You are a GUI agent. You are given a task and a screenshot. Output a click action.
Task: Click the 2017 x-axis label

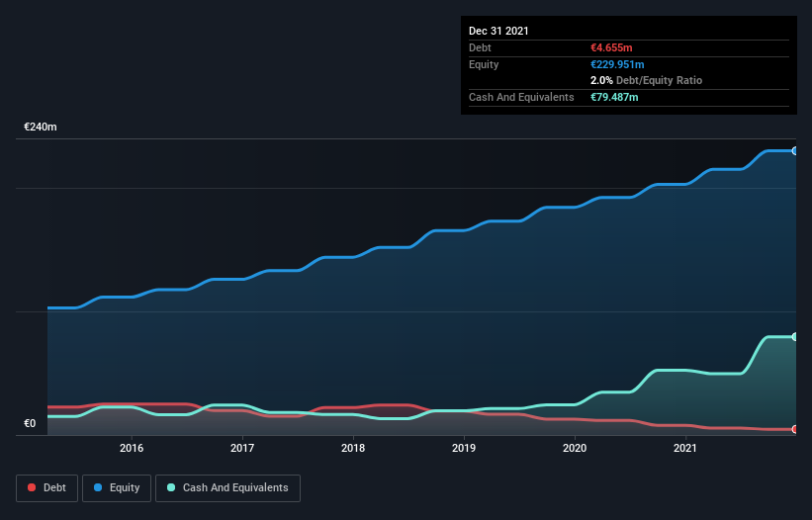pyautogui.click(x=242, y=448)
